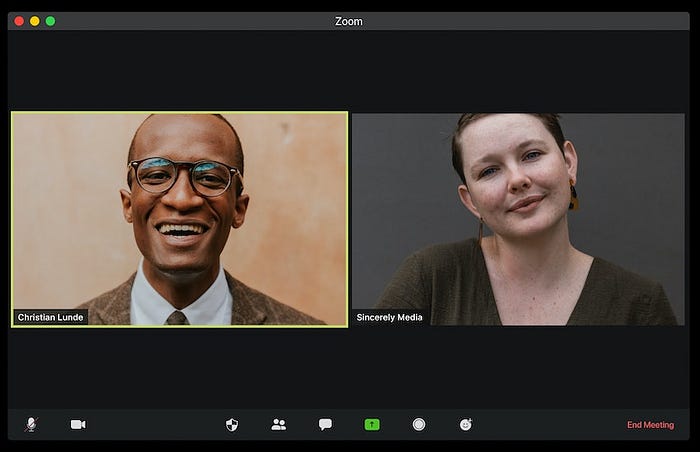This screenshot has width=700, height=452.
Task: Click the Christian Lunde name label
Action: (50, 317)
